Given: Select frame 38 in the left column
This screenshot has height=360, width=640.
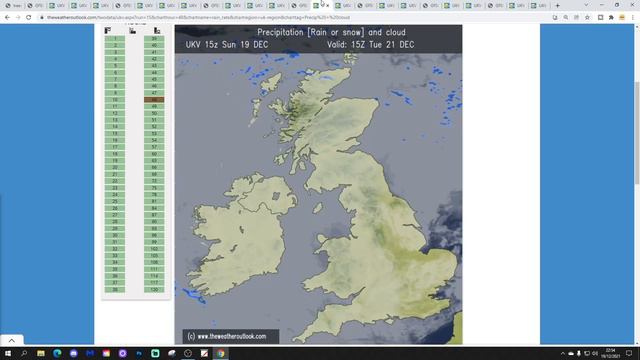Looking at the screenshot, I should tap(115, 289).
